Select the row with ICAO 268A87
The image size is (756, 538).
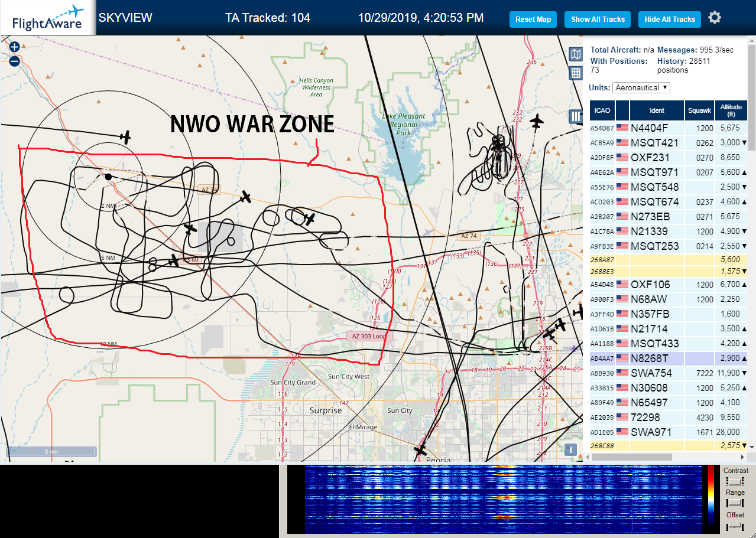pyautogui.click(x=669, y=260)
